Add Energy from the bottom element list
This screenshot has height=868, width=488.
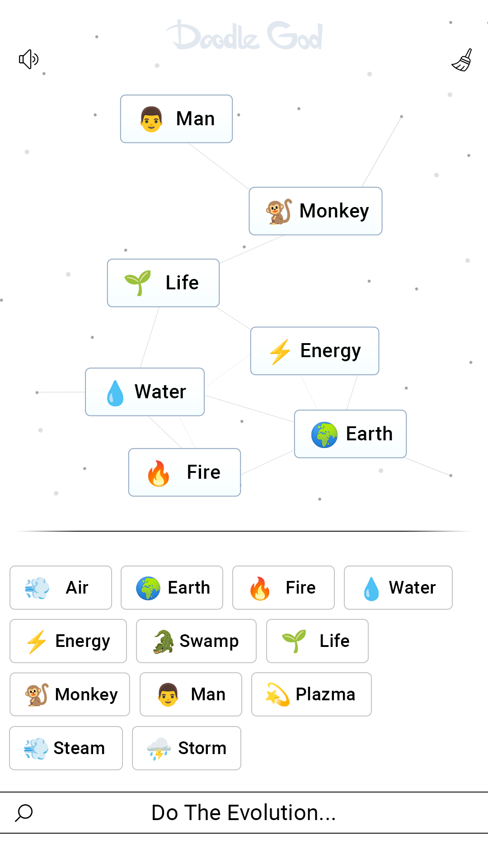point(68,641)
